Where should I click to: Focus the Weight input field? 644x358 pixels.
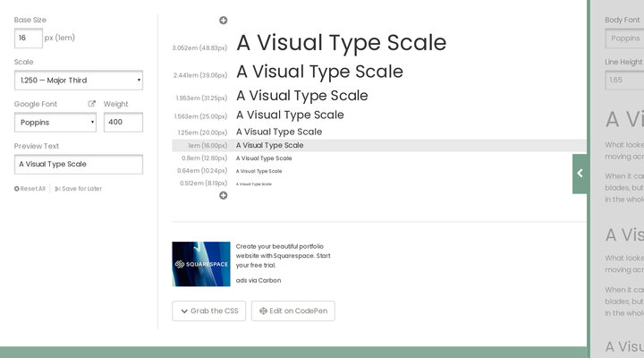coord(123,123)
